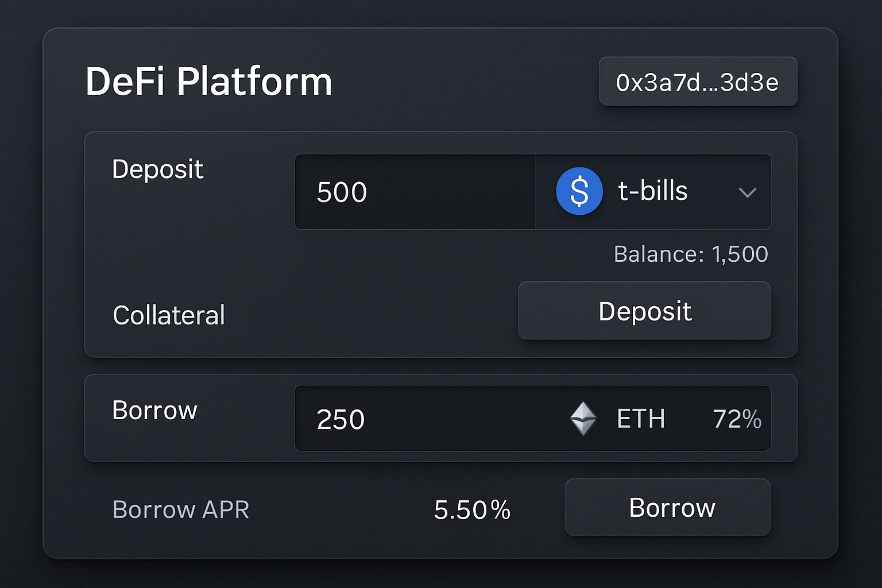This screenshot has height=588, width=882.
Task: Click the 72% loan-to-value indicator
Action: 737,419
